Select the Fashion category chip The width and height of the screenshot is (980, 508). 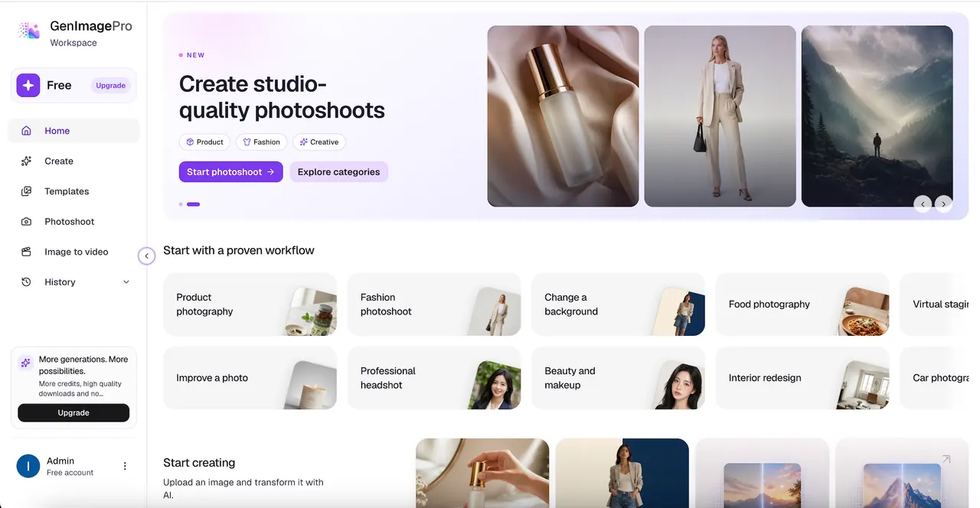[262, 142]
